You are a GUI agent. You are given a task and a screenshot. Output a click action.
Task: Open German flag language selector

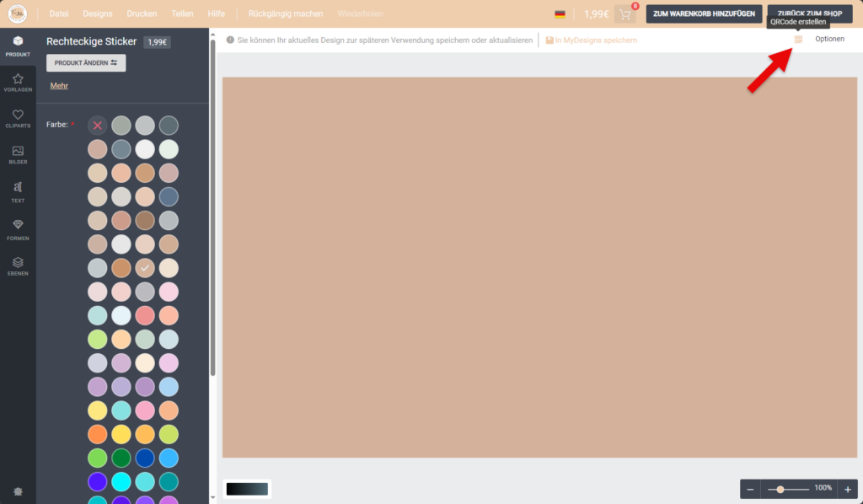(560, 14)
